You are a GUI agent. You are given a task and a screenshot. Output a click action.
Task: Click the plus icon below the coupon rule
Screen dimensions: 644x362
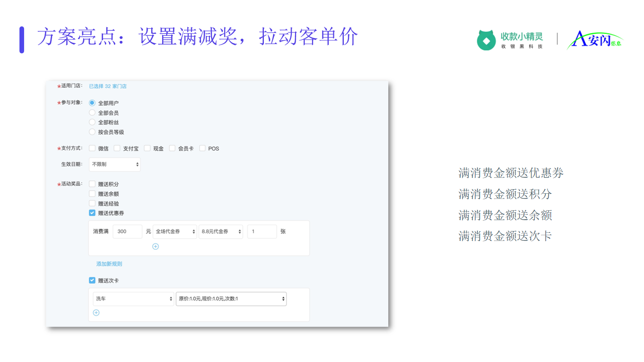(x=155, y=246)
